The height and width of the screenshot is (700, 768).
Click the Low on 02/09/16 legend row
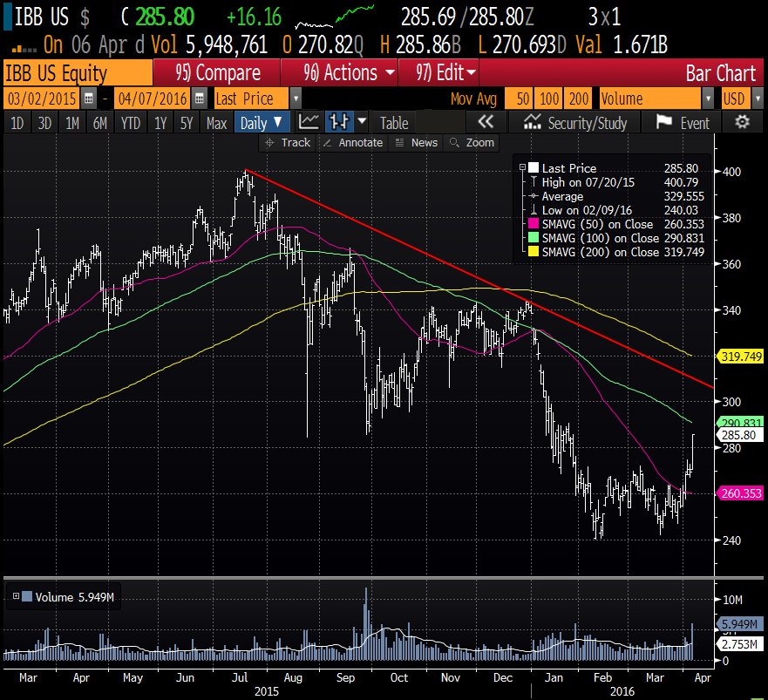pos(615,210)
